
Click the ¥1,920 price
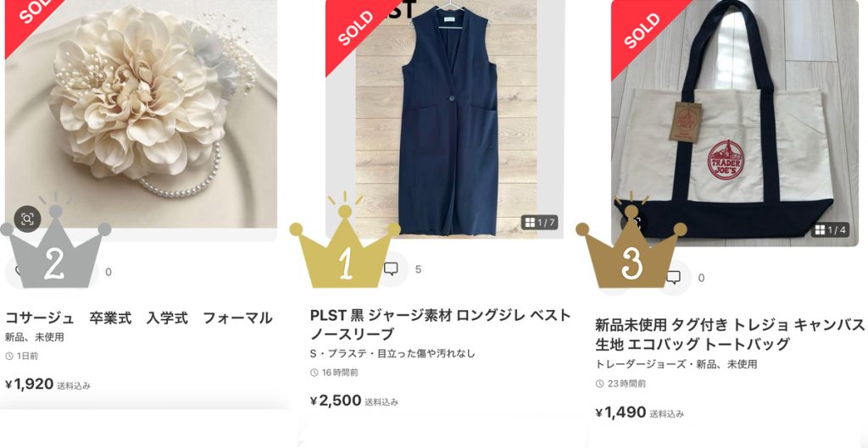tap(30, 384)
